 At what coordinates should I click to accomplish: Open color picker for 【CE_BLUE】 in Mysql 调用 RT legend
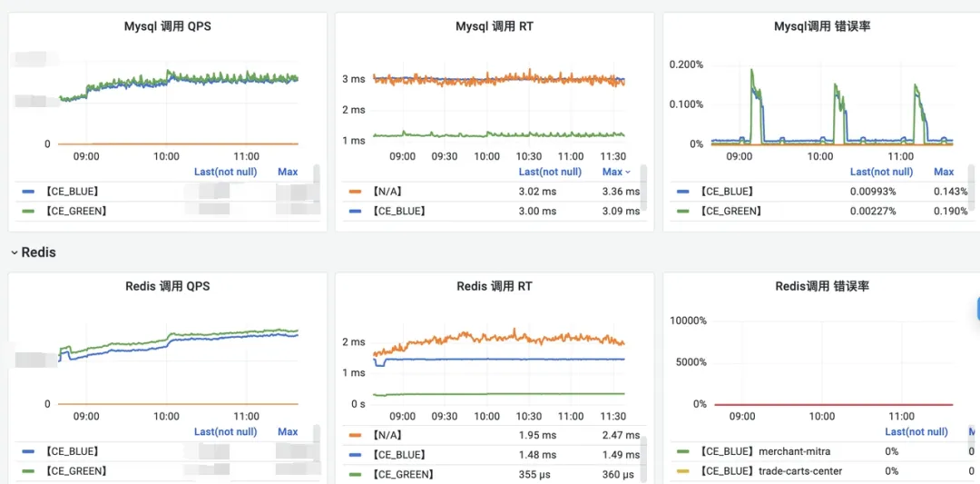point(356,212)
